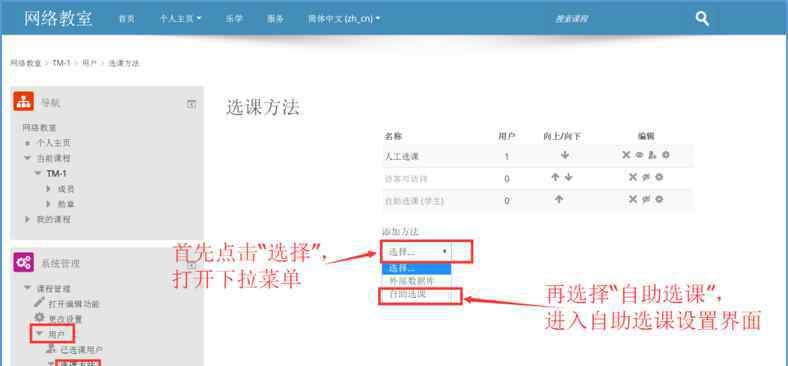The image size is (788, 366).
Task: Enable 自助选课 (学生) via its eye icon
Action: 646,199
